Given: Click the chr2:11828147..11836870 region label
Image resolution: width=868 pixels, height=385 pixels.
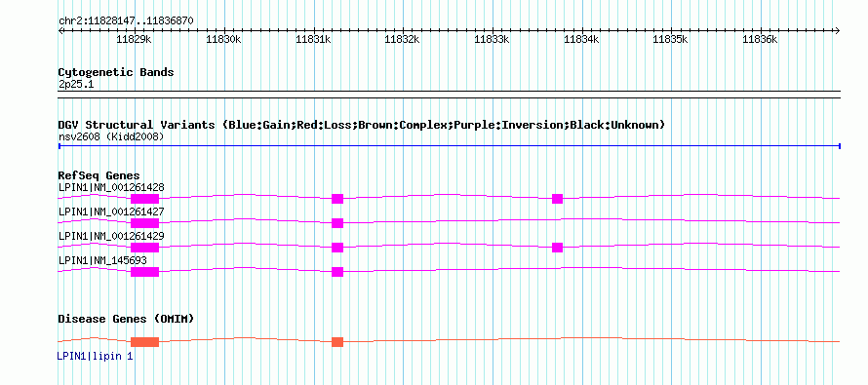Looking at the screenshot, I should (126, 21).
